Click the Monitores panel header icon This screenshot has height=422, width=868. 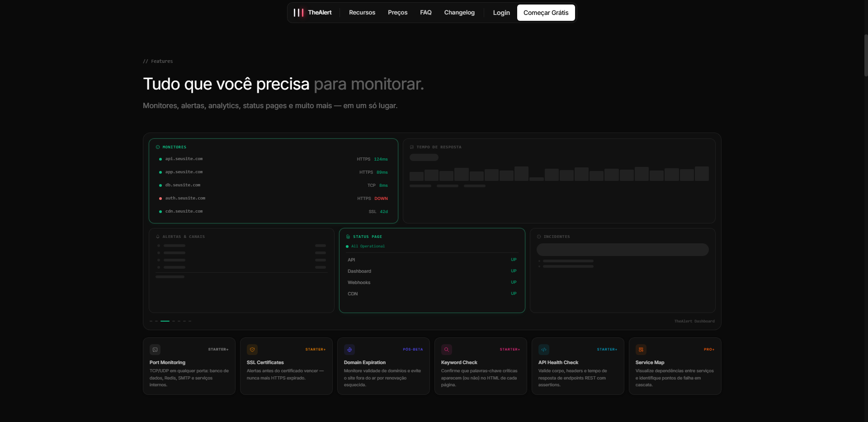(x=158, y=147)
